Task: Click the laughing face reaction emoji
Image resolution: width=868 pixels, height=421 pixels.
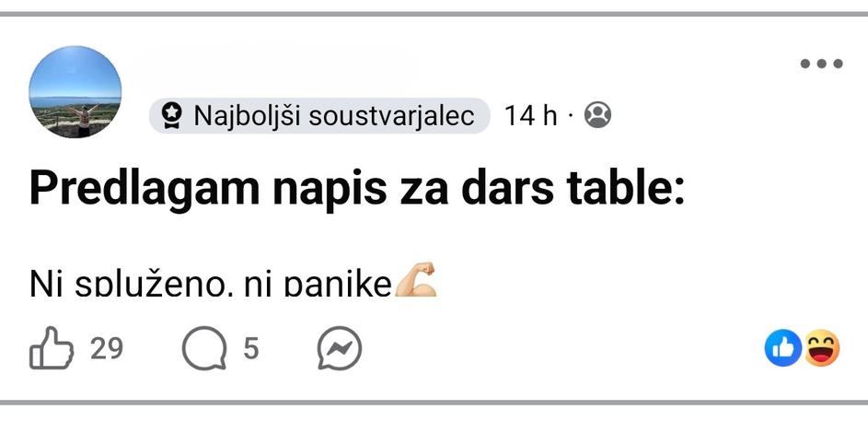Action: (x=821, y=348)
